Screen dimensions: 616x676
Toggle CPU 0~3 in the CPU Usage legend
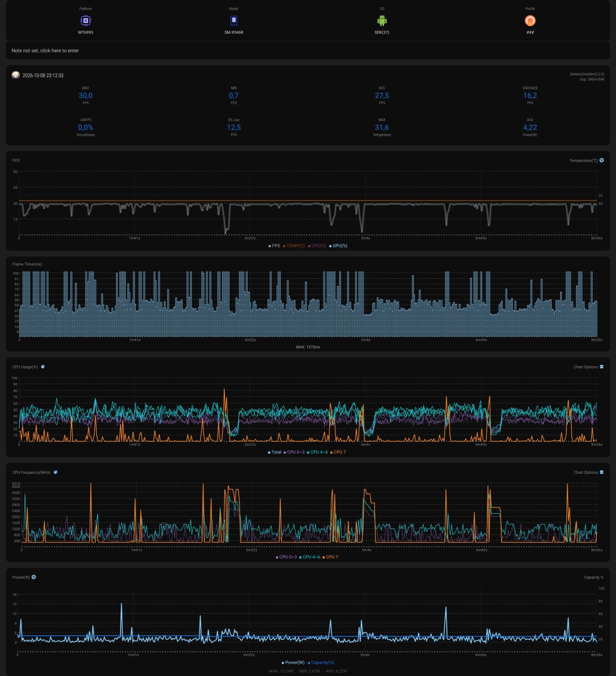pos(294,452)
